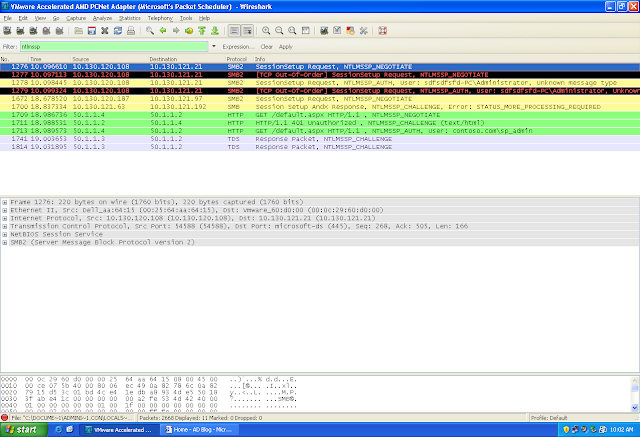This screenshot has width=640, height=437.
Task: Switch to Home - AD Blog taskbar window
Action: coord(199,430)
